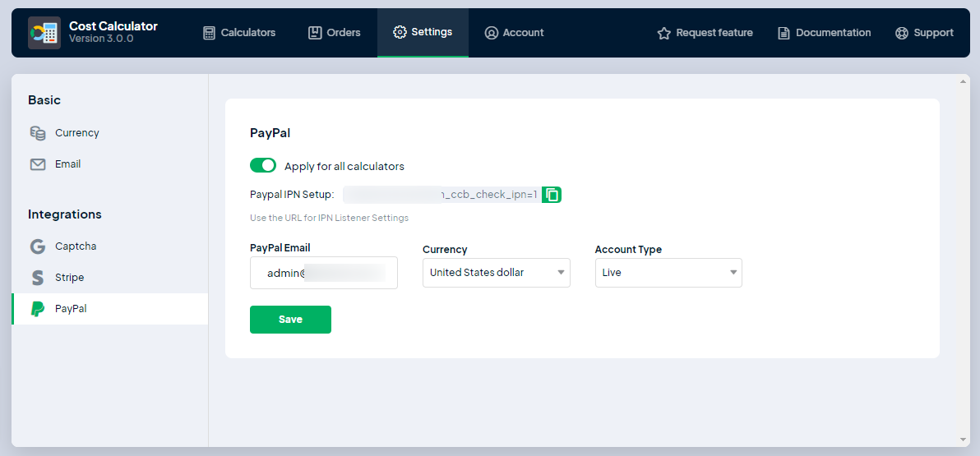The height and width of the screenshot is (456, 980).
Task: Click the PayPal section heading
Action: (270, 132)
